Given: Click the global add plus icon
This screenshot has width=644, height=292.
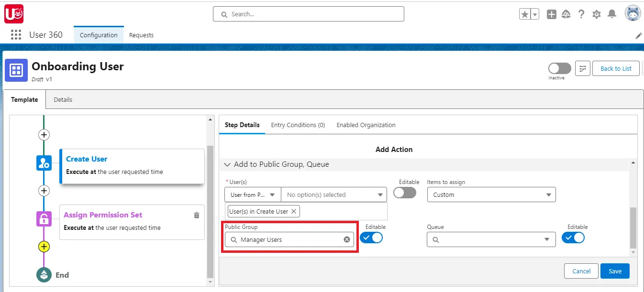Looking at the screenshot, I should 551,13.
